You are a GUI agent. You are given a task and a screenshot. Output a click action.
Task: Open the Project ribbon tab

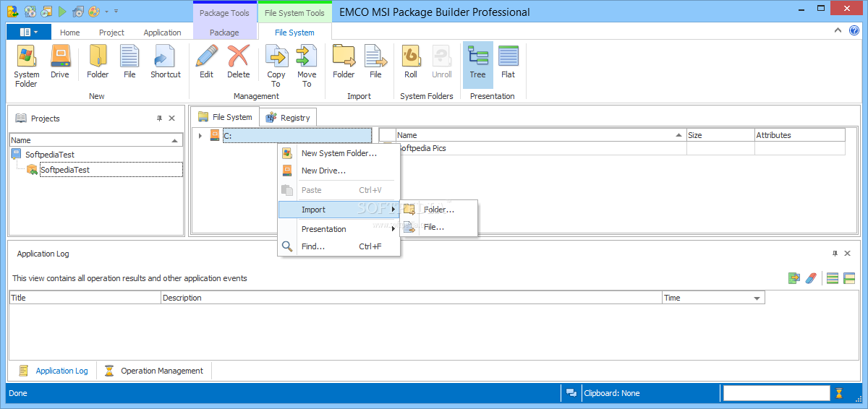(x=111, y=33)
